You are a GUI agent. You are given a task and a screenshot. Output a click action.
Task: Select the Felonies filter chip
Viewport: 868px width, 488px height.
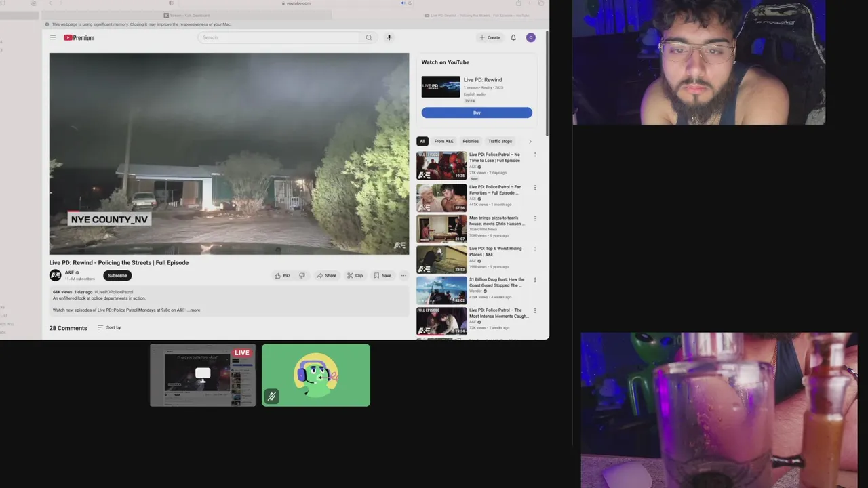(471, 141)
